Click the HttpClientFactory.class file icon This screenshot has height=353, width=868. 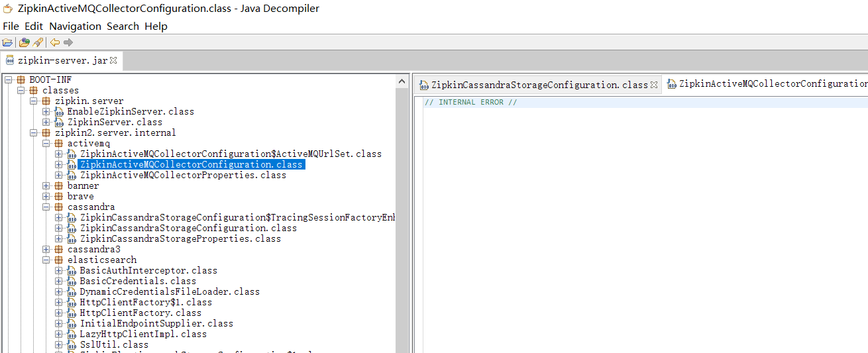coord(71,313)
